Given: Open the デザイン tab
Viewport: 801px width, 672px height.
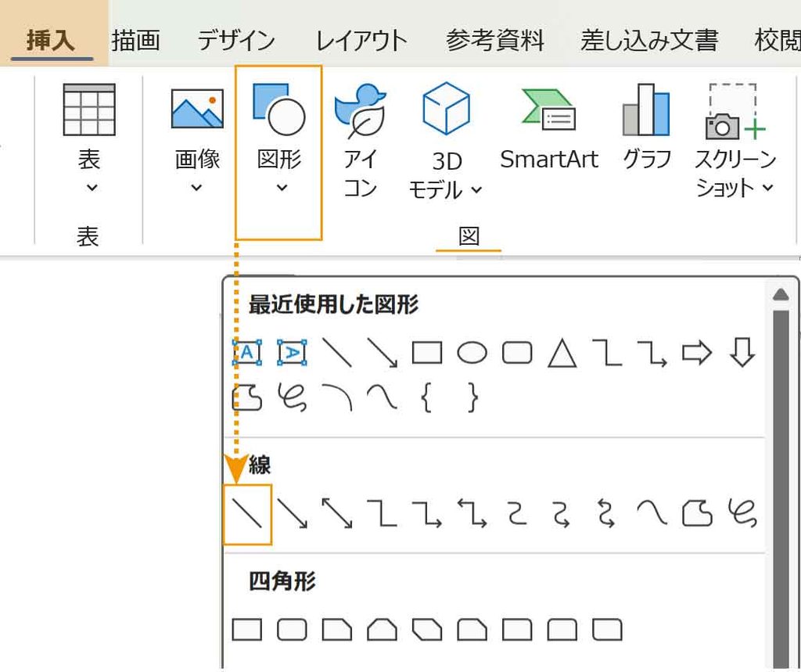Looking at the screenshot, I should tap(236, 40).
